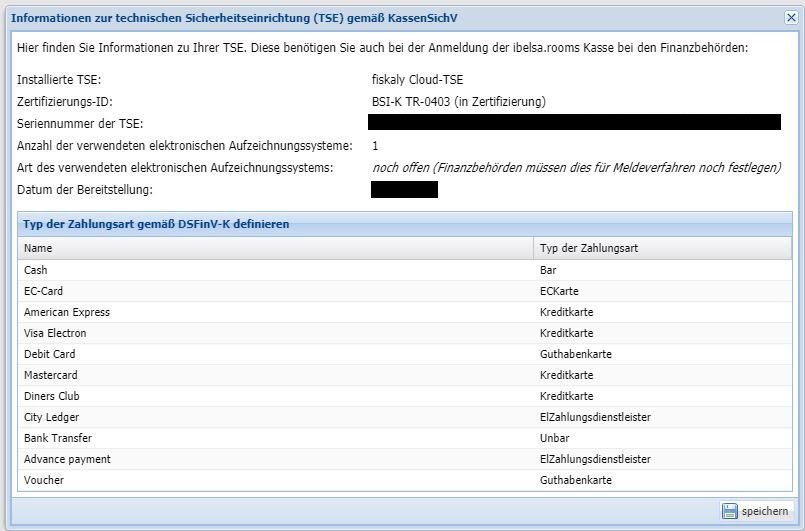Change the ECKarte type for EC-Card
805x531 pixels.
coord(559,291)
